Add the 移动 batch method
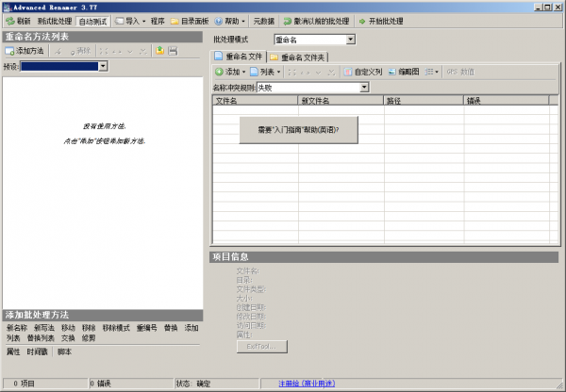 pos(68,328)
